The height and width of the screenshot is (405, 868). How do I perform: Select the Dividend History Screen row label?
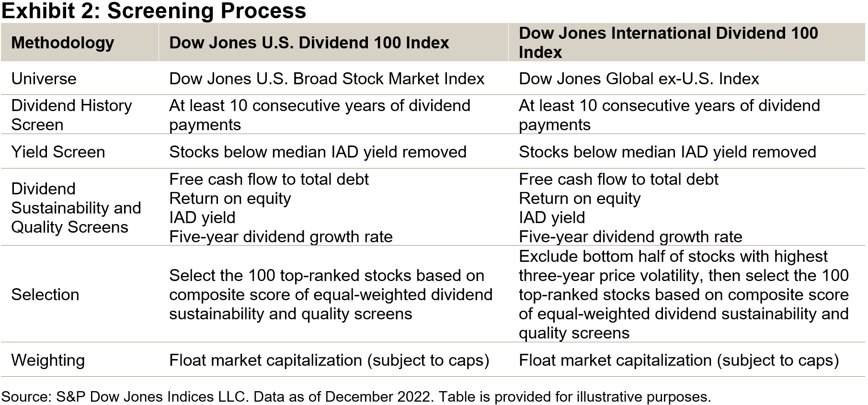[71, 115]
